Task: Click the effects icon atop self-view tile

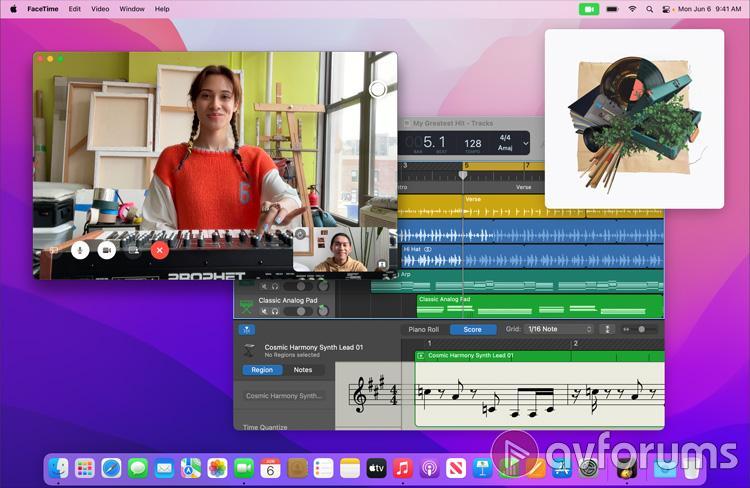Action: (300, 234)
